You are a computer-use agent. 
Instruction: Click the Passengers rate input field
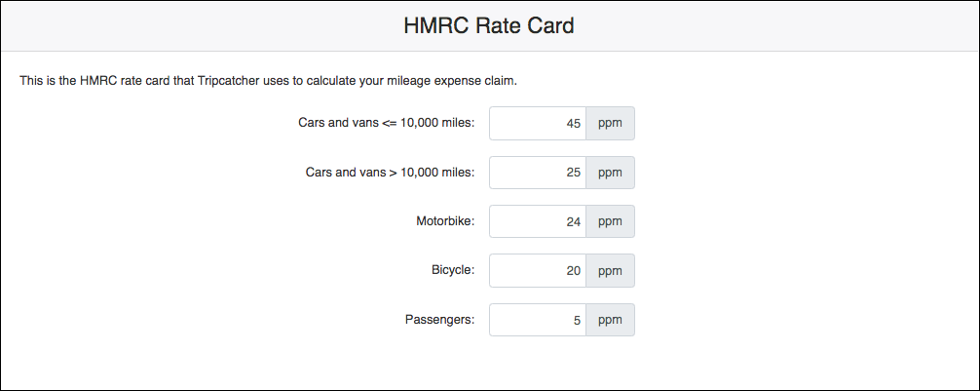click(x=537, y=320)
